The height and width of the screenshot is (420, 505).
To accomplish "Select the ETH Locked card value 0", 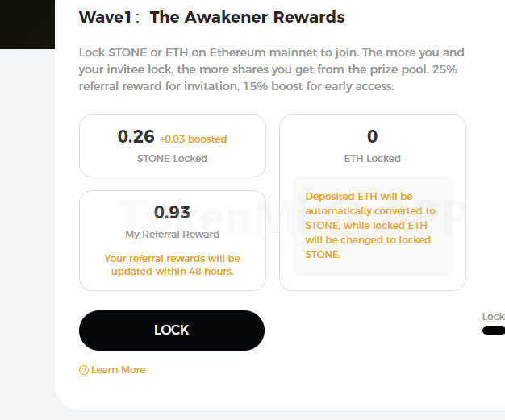I will click(372, 136).
